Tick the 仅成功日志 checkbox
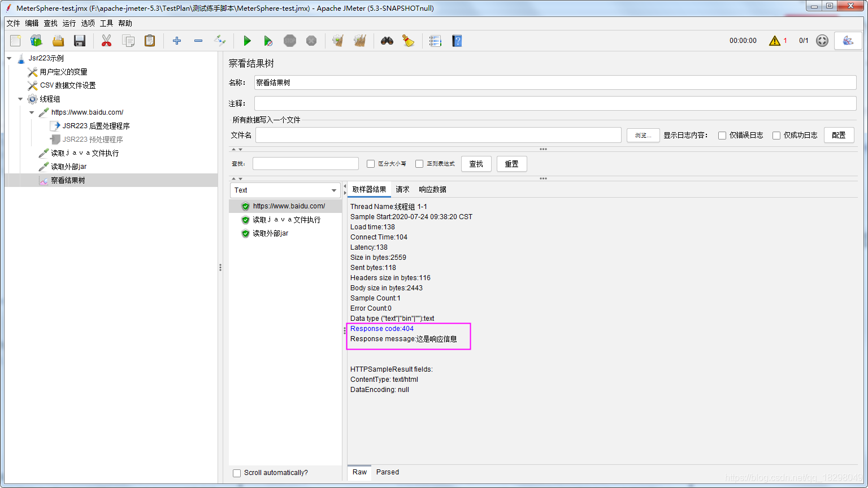Screen dimensions: 868x488 (x=776, y=136)
